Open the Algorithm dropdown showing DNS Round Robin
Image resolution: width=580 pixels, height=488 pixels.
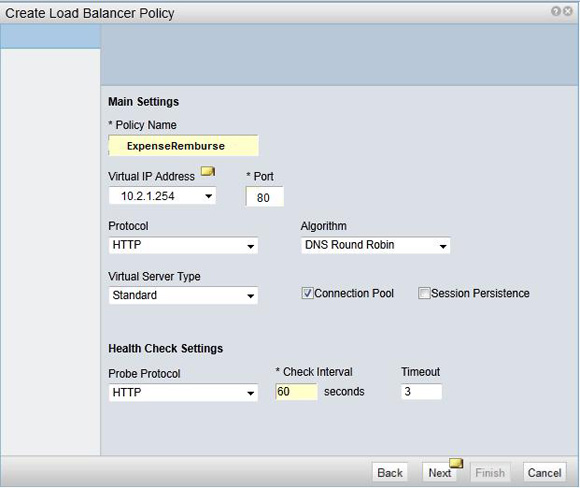point(375,245)
